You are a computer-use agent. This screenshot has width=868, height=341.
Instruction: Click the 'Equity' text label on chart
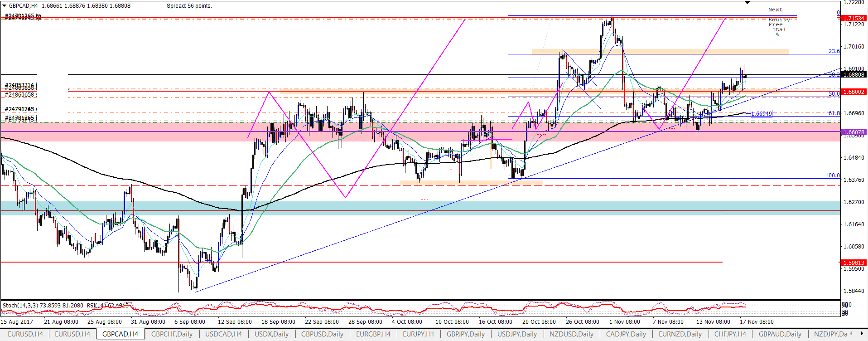point(779,19)
